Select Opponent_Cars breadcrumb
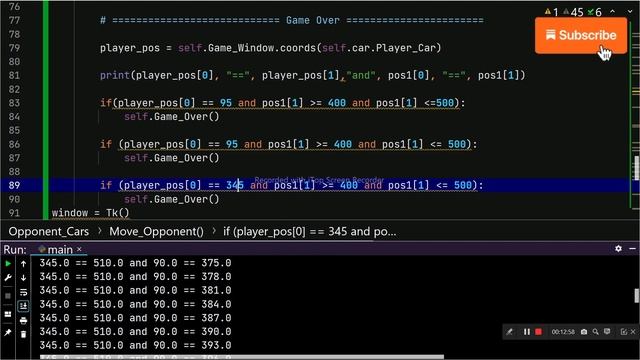The height and width of the screenshot is (360, 640). point(49,231)
